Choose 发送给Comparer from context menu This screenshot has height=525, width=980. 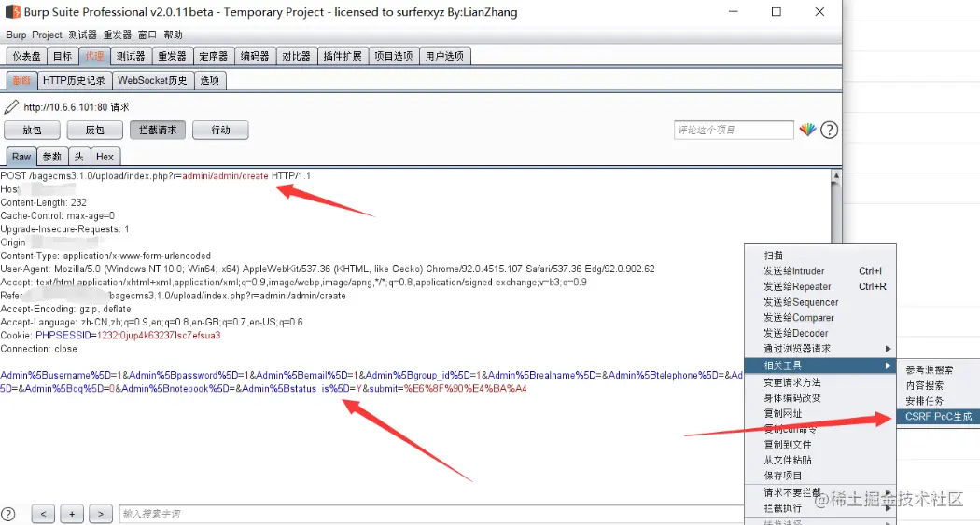tap(820, 318)
